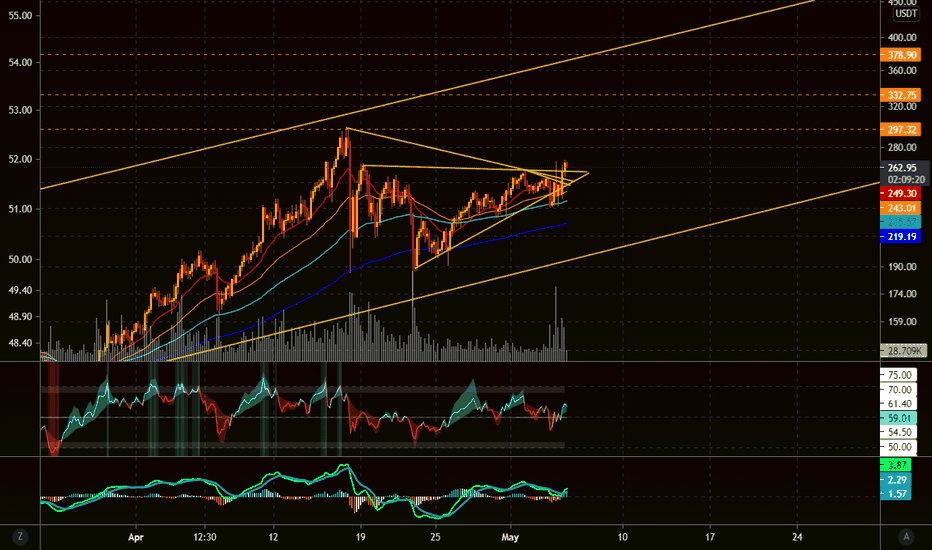Click the 174.00 right price scale label
932x550 pixels.
click(902, 294)
